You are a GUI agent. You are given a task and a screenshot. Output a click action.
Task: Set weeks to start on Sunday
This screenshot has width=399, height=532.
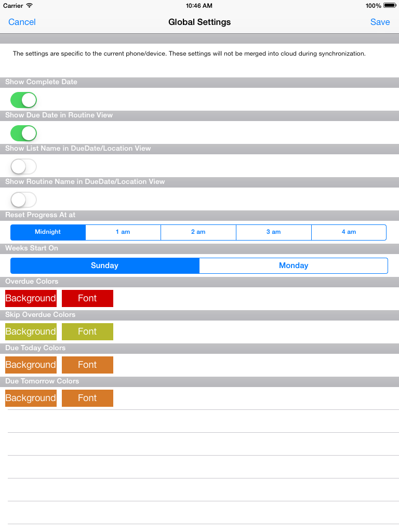[105, 265]
